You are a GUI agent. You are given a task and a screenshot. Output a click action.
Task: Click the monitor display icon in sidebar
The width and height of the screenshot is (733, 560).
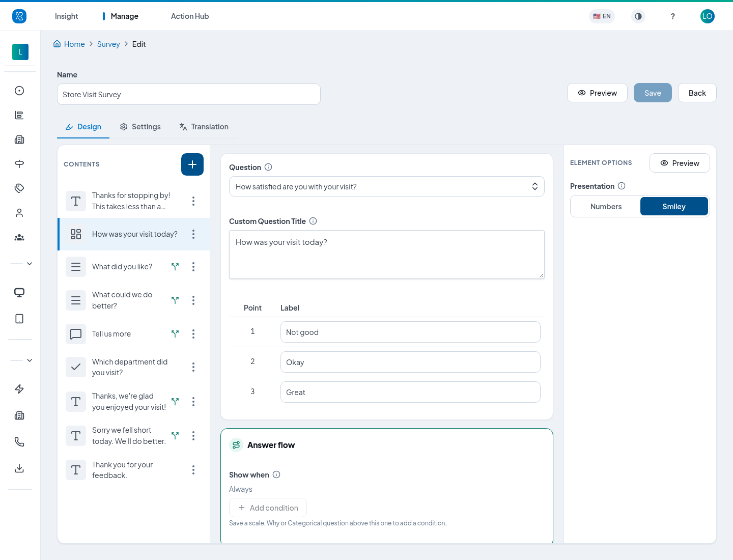(x=19, y=292)
